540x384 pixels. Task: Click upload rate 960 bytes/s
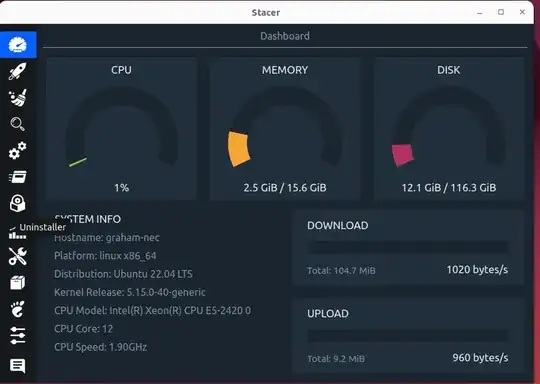pos(480,358)
